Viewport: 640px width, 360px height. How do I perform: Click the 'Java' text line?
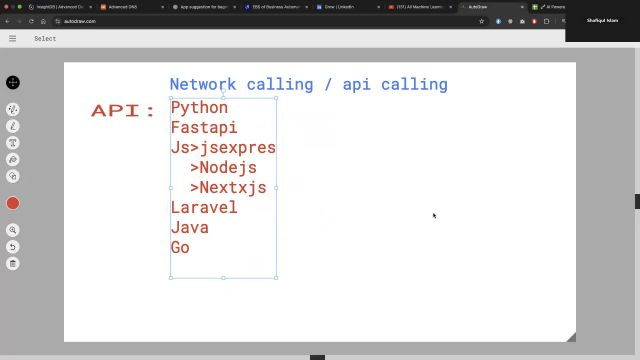tap(189, 228)
